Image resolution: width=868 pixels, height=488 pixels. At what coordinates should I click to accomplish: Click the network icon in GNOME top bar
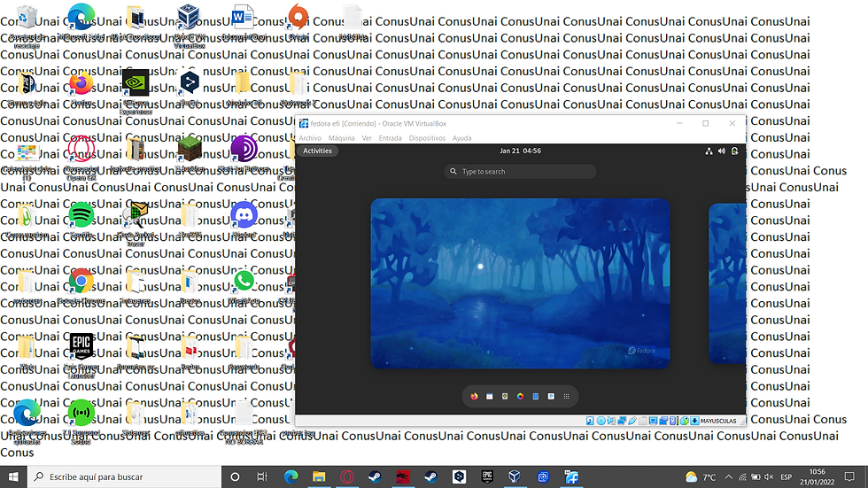pyautogui.click(x=709, y=151)
